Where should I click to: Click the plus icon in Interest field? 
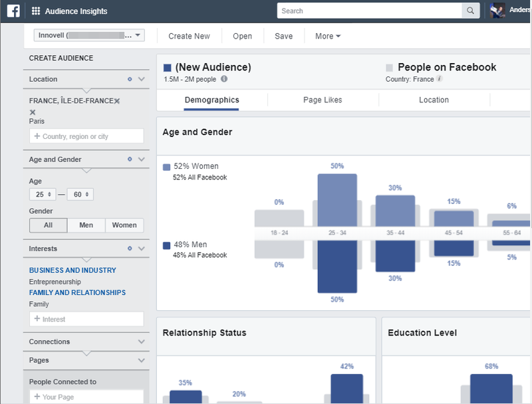pyautogui.click(x=37, y=318)
